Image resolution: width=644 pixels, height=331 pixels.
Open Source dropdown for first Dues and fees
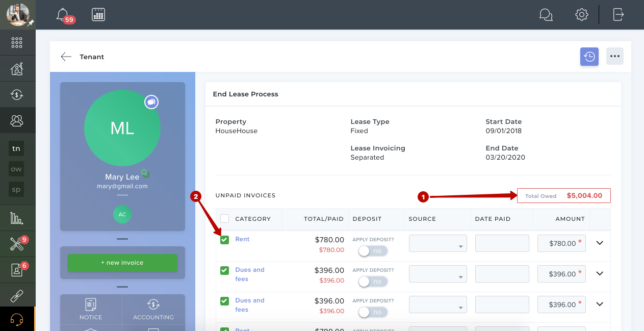[438, 274]
